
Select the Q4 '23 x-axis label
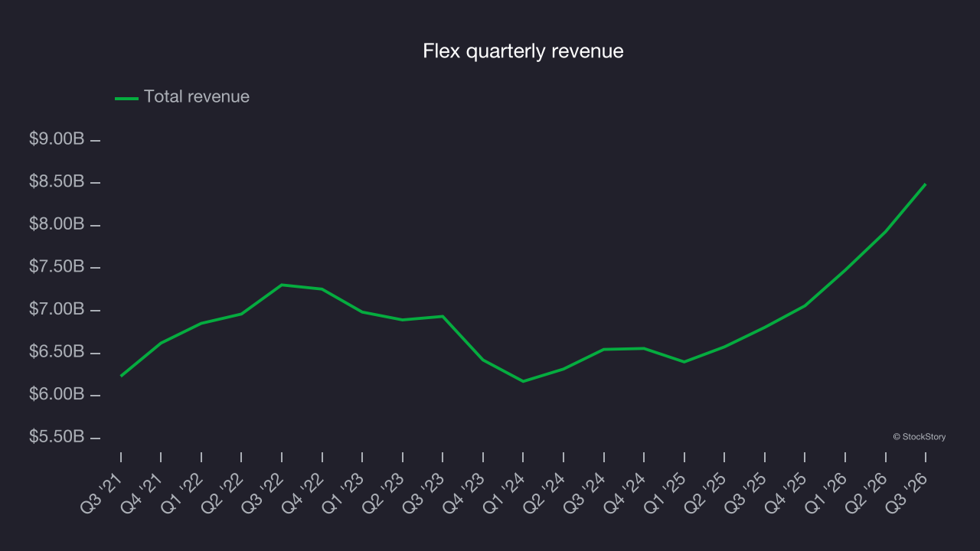[465, 493]
